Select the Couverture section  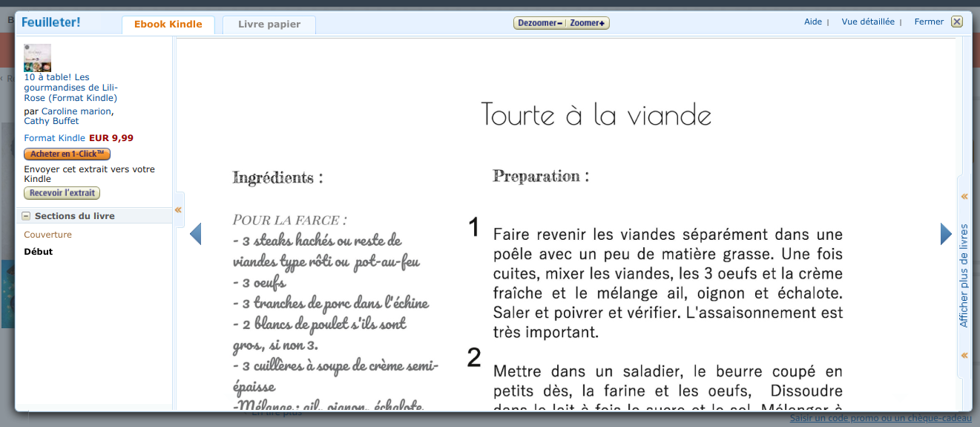coord(48,235)
